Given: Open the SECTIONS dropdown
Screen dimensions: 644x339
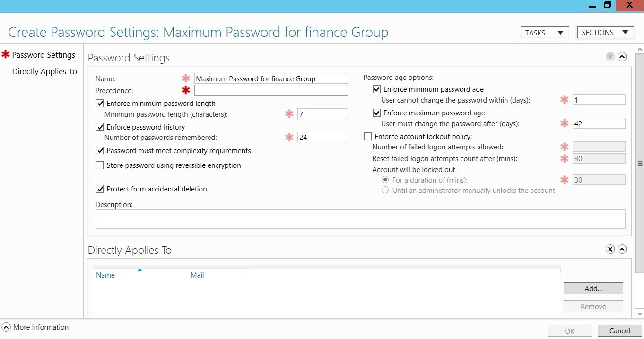Looking at the screenshot, I should 605,33.
